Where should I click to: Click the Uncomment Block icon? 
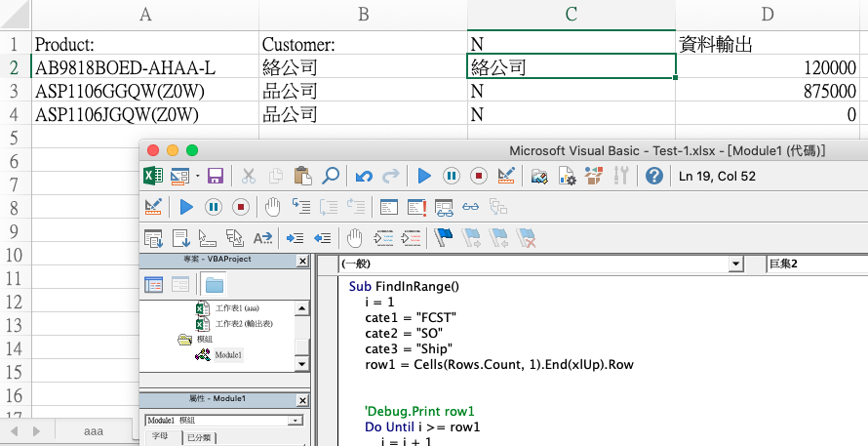(411, 238)
